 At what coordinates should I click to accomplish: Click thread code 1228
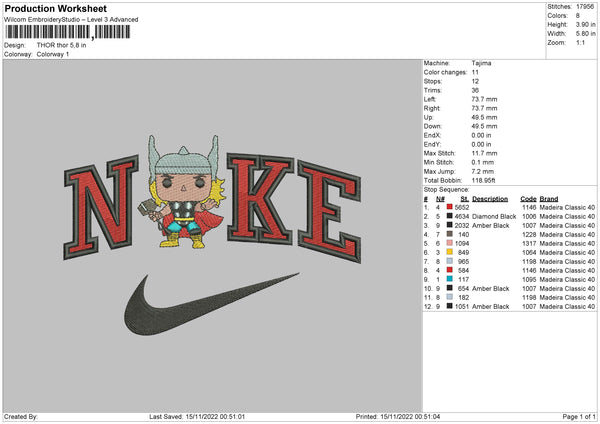529,235
